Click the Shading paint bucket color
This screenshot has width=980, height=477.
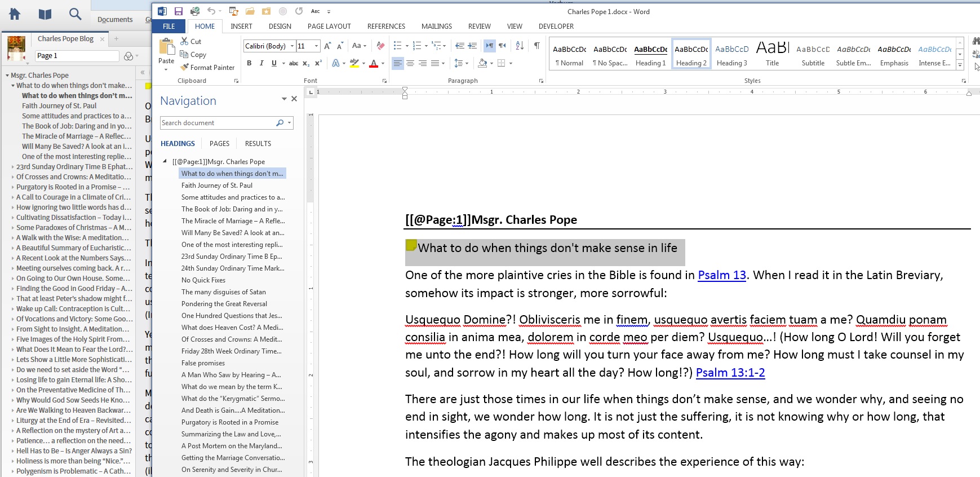pyautogui.click(x=482, y=63)
